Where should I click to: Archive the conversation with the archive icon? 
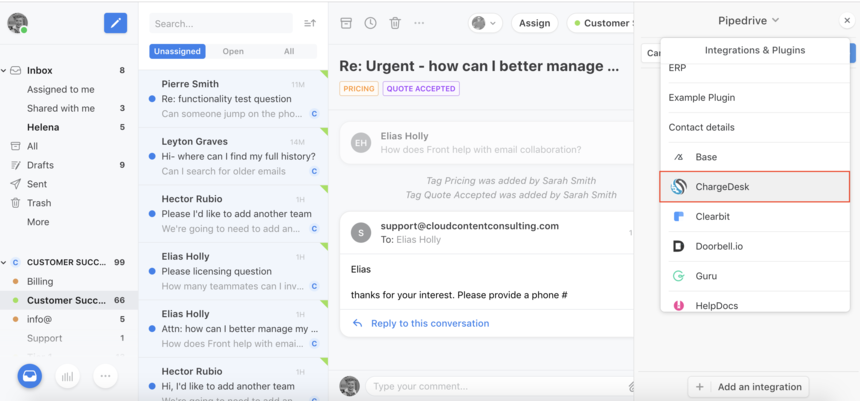click(x=346, y=22)
